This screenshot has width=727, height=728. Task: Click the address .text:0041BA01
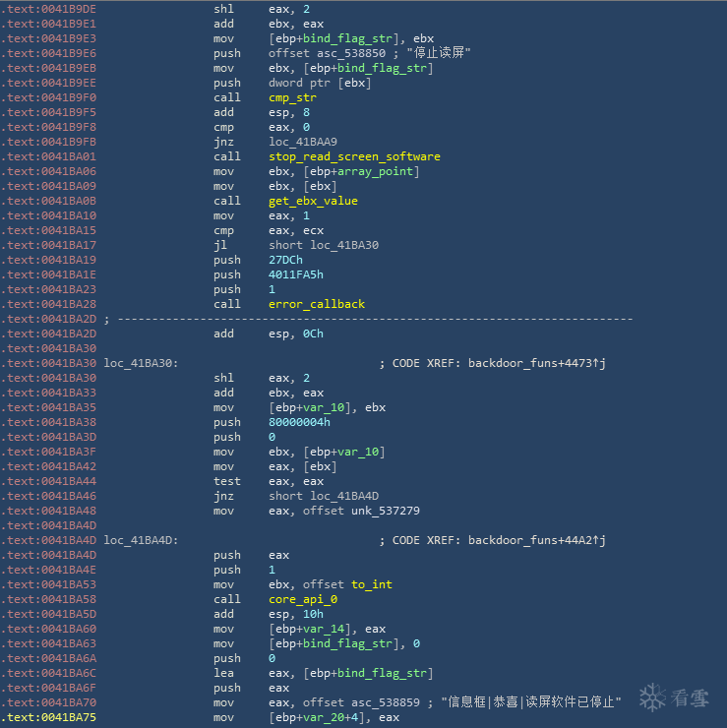49,157
